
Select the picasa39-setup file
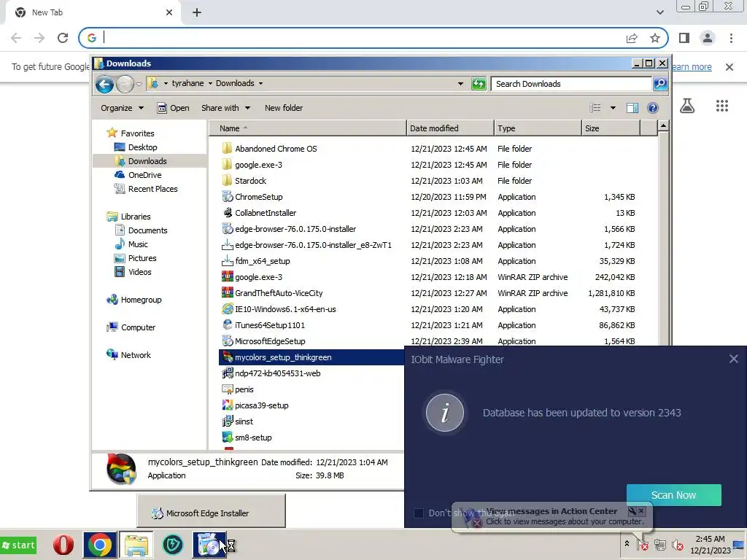click(256, 405)
